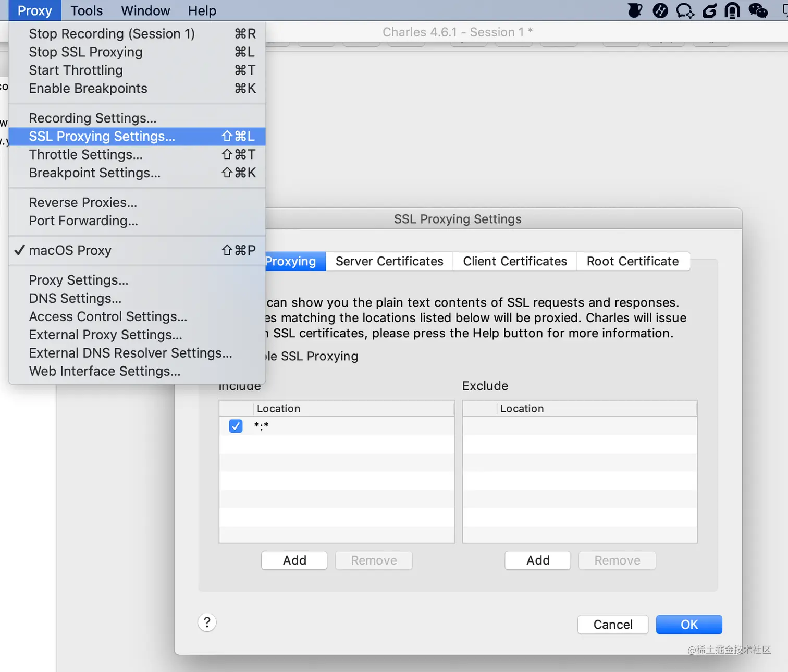Click Add under the Include list
Image resolution: width=788 pixels, height=672 pixels.
coord(294,560)
